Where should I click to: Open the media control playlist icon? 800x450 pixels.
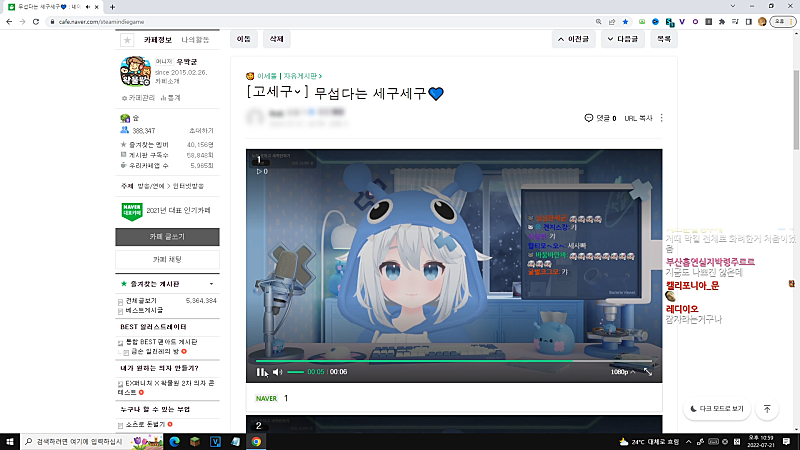pyautogui.click(x=735, y=22)
